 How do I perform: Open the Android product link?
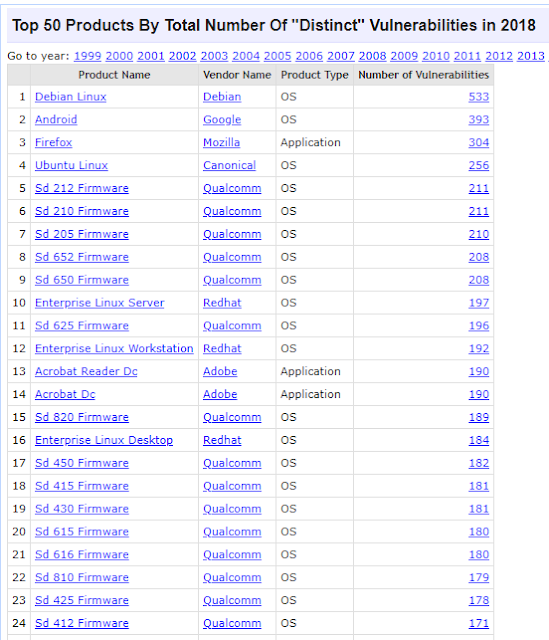click(56, 120)
